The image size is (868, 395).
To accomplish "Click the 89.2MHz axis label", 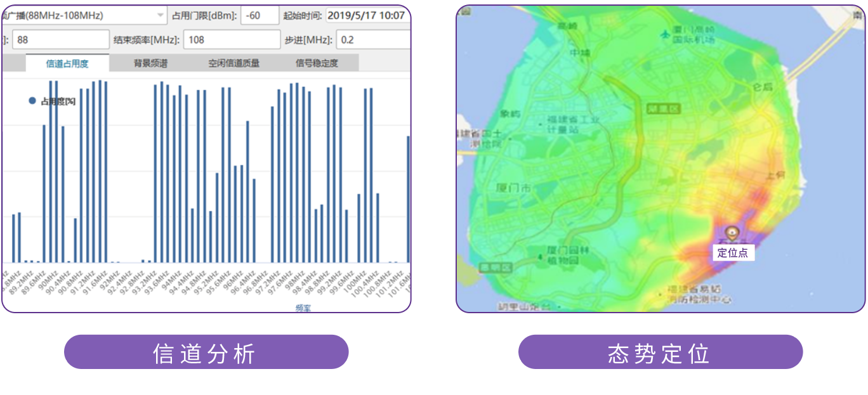I will click(x=22, y=282).
